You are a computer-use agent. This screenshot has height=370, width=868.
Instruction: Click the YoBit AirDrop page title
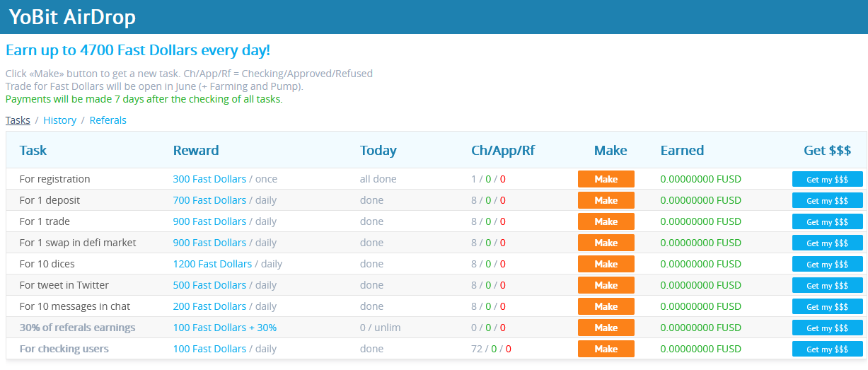[72, 17]
